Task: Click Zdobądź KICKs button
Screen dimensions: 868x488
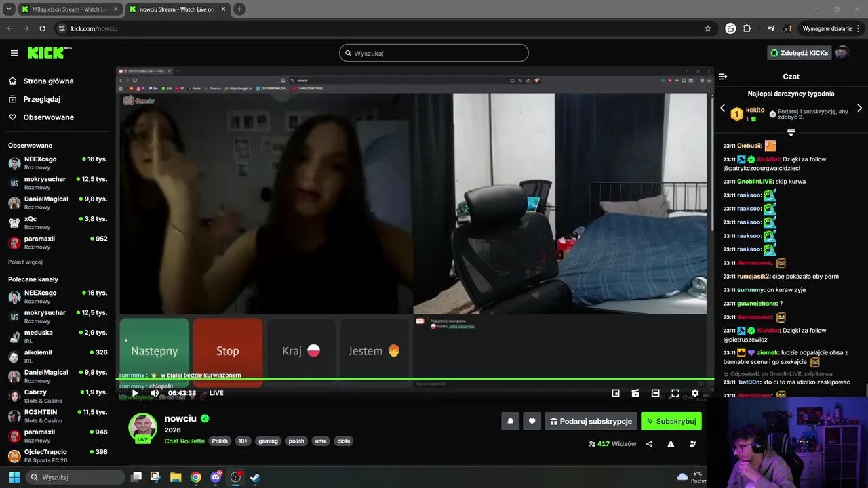Action: (799, 53)
